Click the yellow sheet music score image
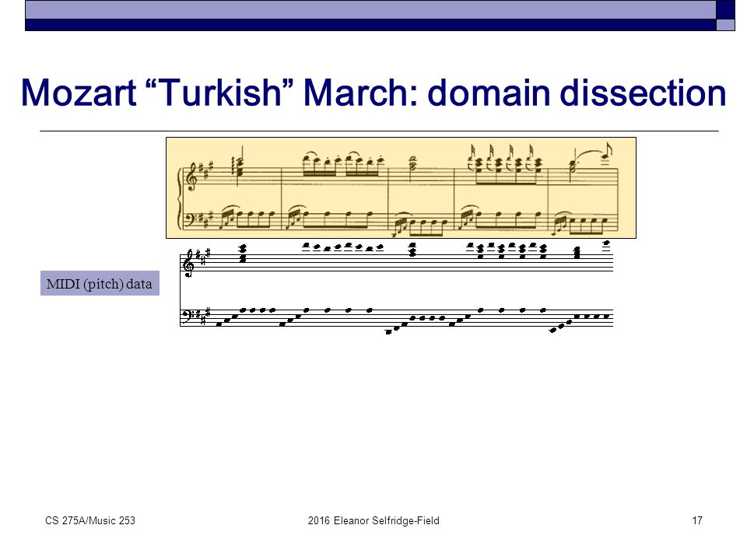Image resolution: width=747 pixels, height=560 pixels. coord(401,187)
